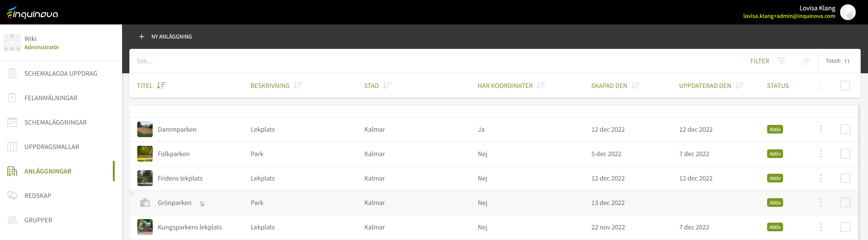Check the Dammparken row checkbox
Screen dimensions: 868x240
click(x=845, y=130)
